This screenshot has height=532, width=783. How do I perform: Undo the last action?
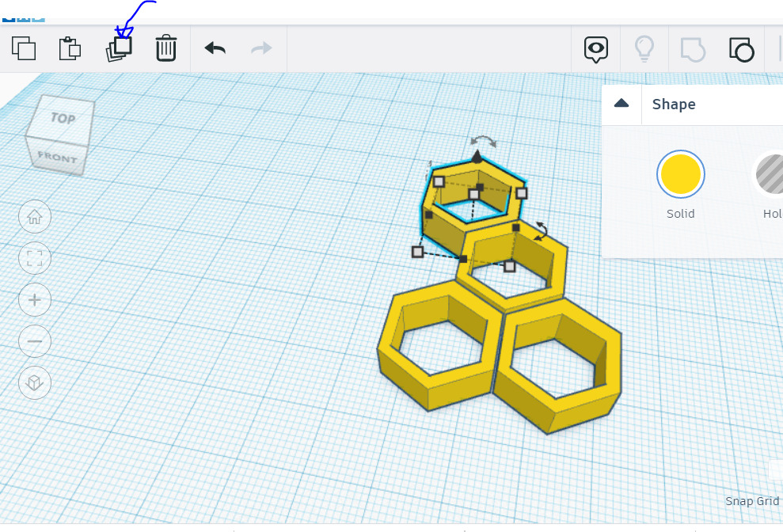215,48
